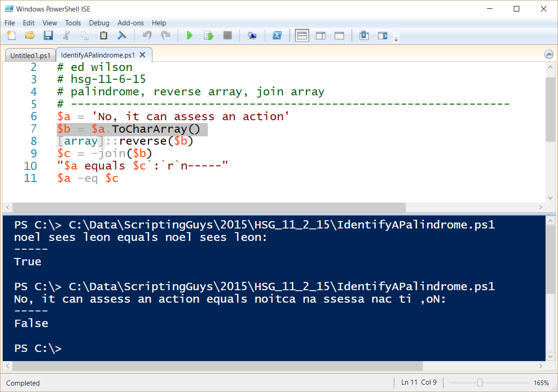Run selection with the toolbar icon
Image resolution: width=558 pixels, height=392 pixels.
(208, 35)
